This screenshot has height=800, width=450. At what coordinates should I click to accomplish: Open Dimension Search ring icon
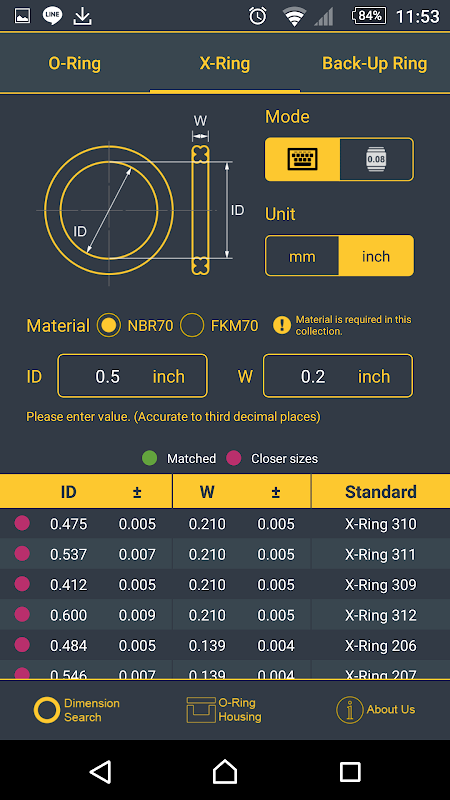click(46, 710)
